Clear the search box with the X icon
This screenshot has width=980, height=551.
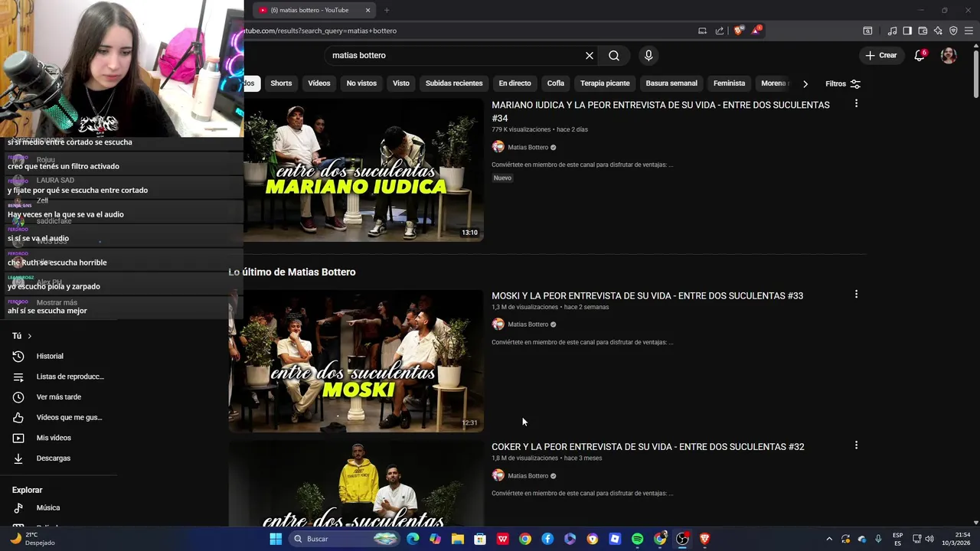coord(590,55)
